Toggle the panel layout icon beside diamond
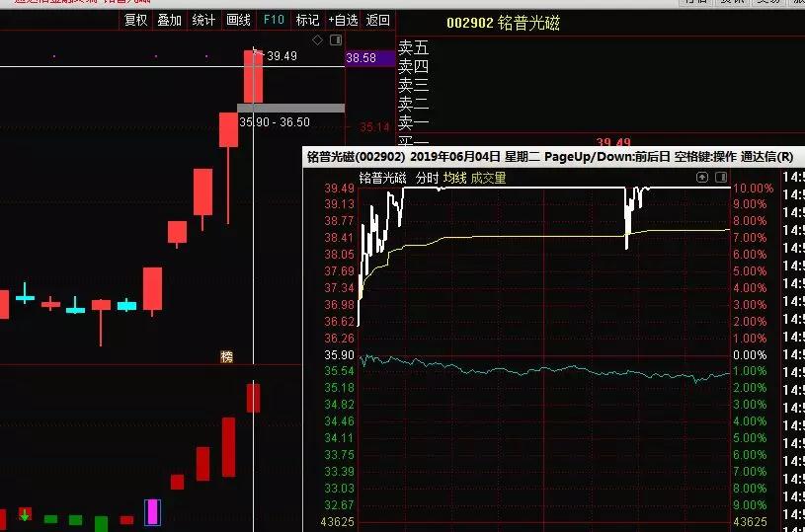 [x=336, y=40]
